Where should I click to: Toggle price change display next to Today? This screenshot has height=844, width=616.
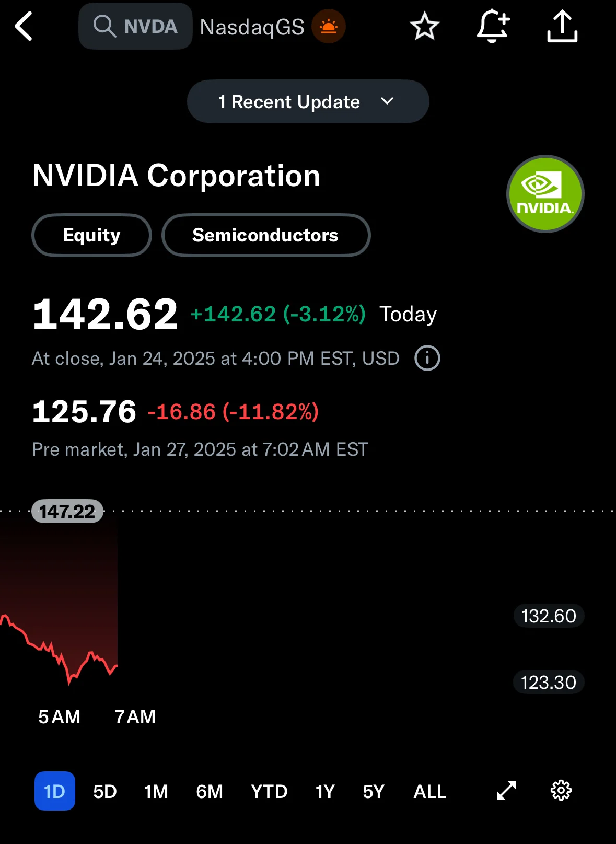point(278,314)
